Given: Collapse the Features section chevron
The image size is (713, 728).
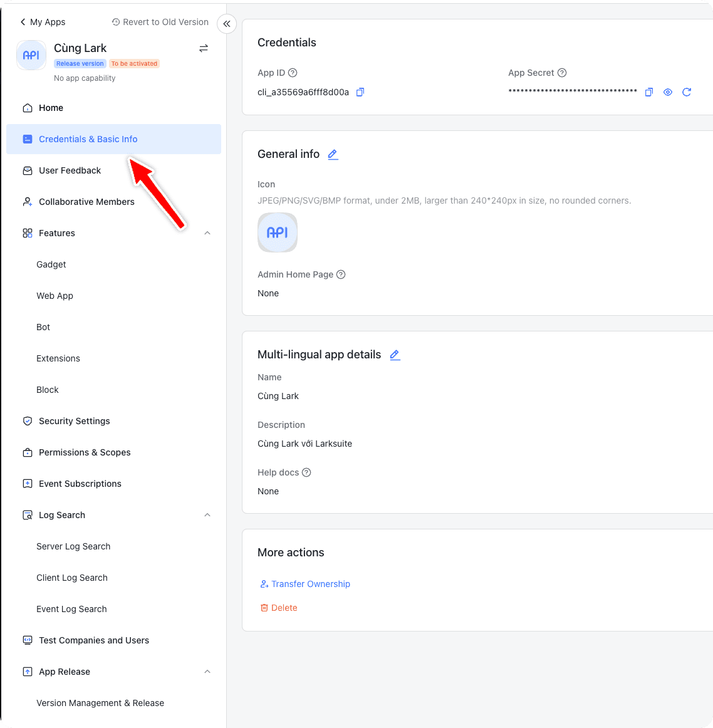Looking at the screenshot, I should 207,232.
